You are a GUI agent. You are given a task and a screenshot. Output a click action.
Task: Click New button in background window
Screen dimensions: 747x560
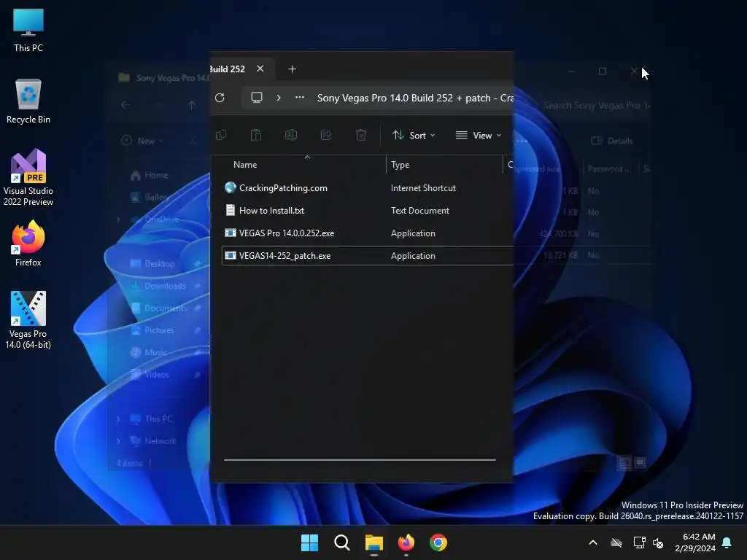coord(142,141)
